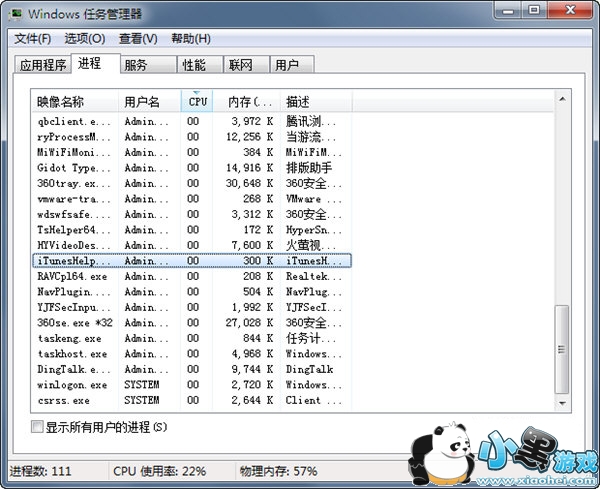Click SYSTEM user of winlogon.exe

[x=142, y=385]
